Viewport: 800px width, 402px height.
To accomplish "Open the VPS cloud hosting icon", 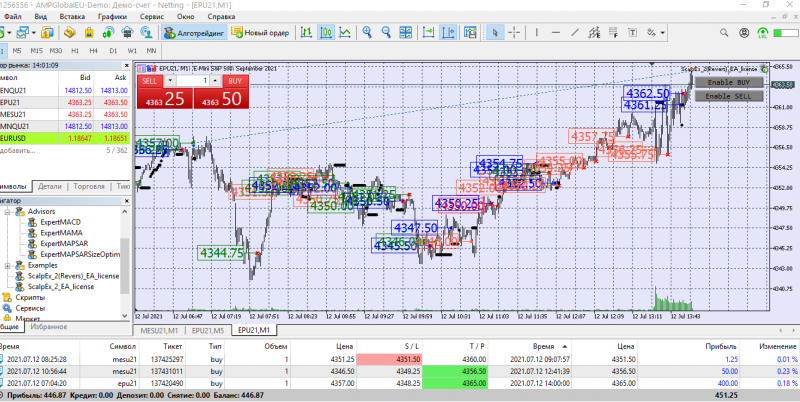I will (x=127, y=33).
